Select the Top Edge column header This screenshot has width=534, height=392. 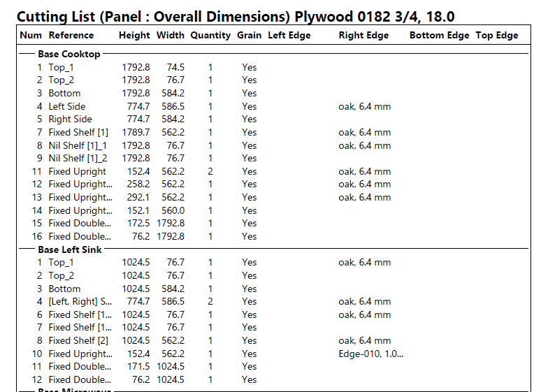[x=497, y=36]
